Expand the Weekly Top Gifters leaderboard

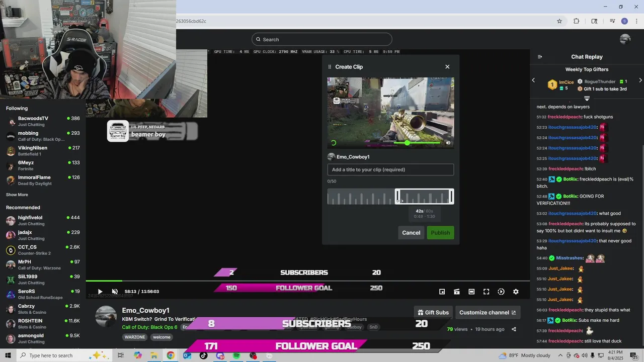tap(587, 99)
